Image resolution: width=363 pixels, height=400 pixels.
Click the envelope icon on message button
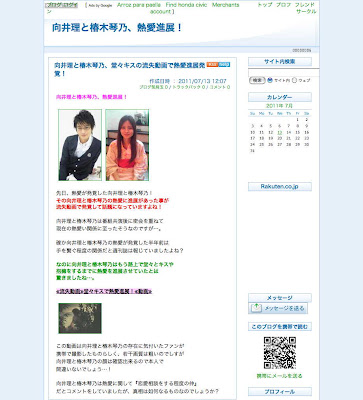(256, 308)
